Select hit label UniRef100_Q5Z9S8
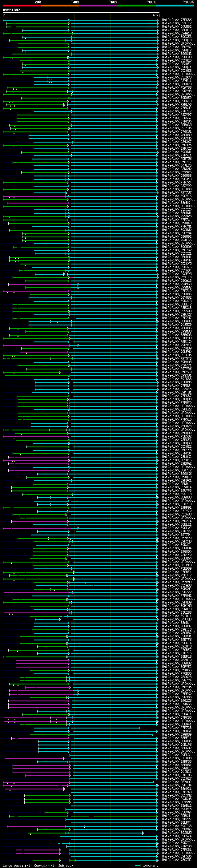Viewport: 197px width, 868px height. tap(177, 78)
